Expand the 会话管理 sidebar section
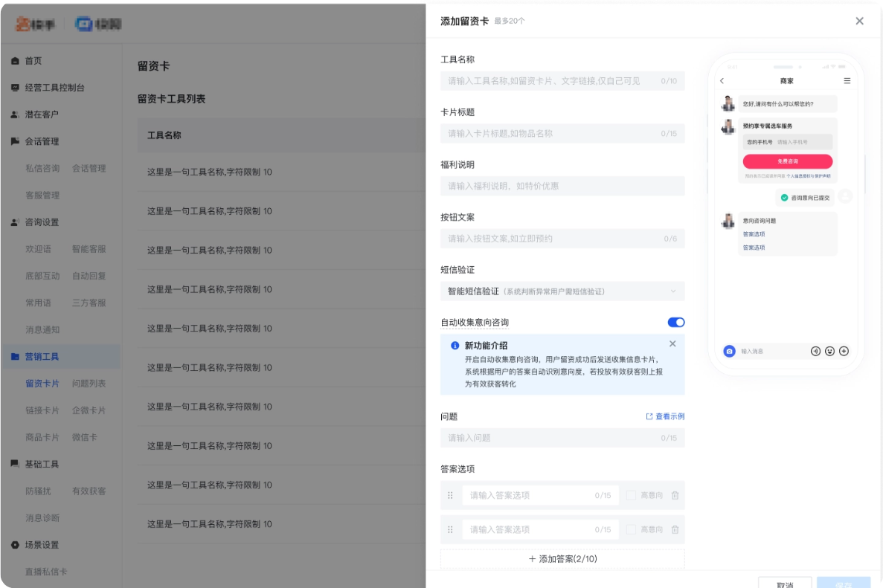The image size is (883, 588). coord(45,141)
